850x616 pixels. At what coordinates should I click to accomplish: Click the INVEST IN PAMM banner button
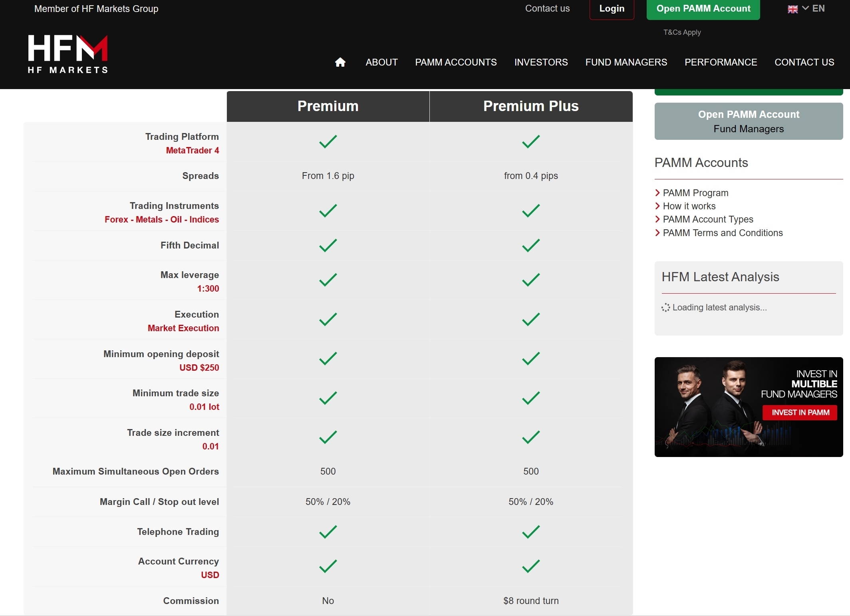(800, 413)
